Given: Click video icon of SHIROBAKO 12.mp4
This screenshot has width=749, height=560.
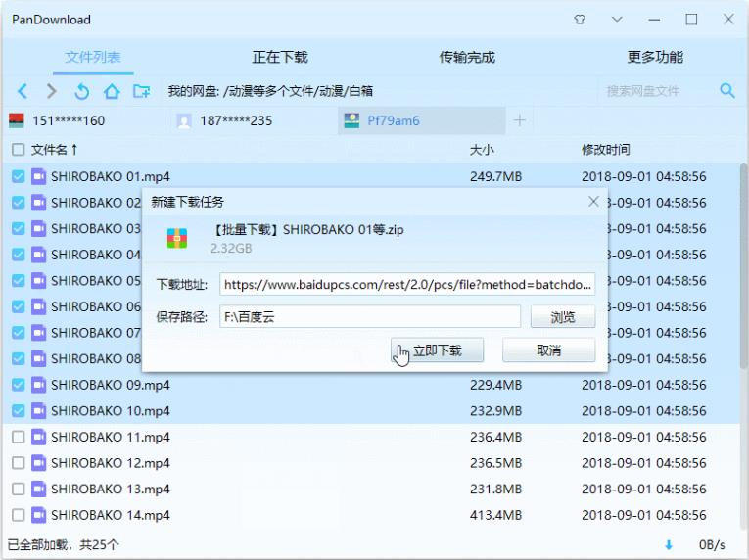Looking at the screenshot, I should pos(39,463).
